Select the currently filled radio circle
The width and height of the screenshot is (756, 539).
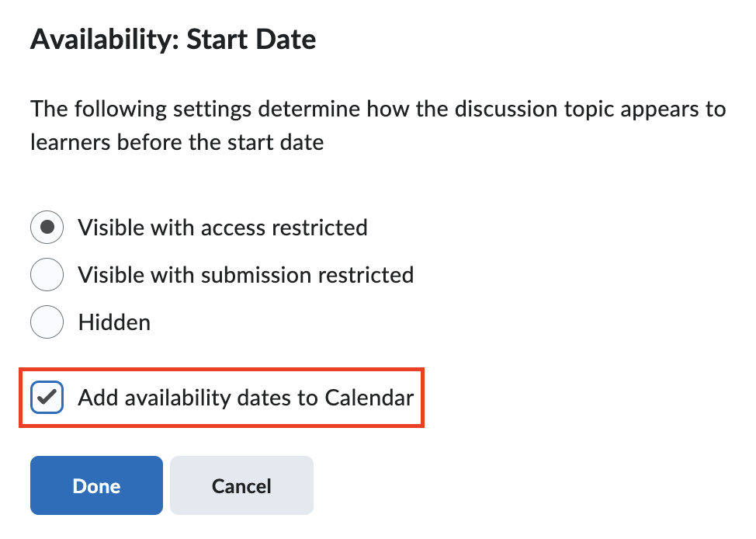point(47,227)
